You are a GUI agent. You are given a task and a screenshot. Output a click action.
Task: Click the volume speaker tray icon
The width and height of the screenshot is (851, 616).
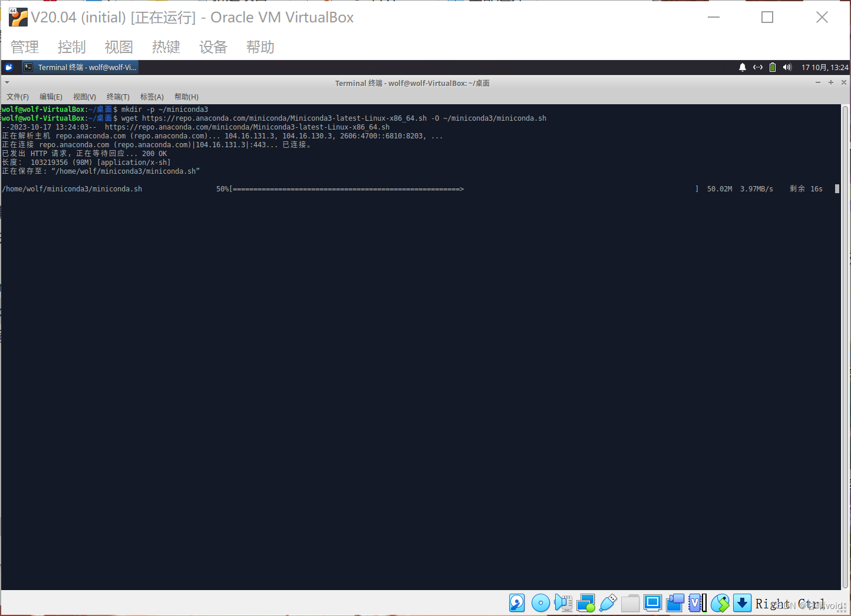click(787, 67)
